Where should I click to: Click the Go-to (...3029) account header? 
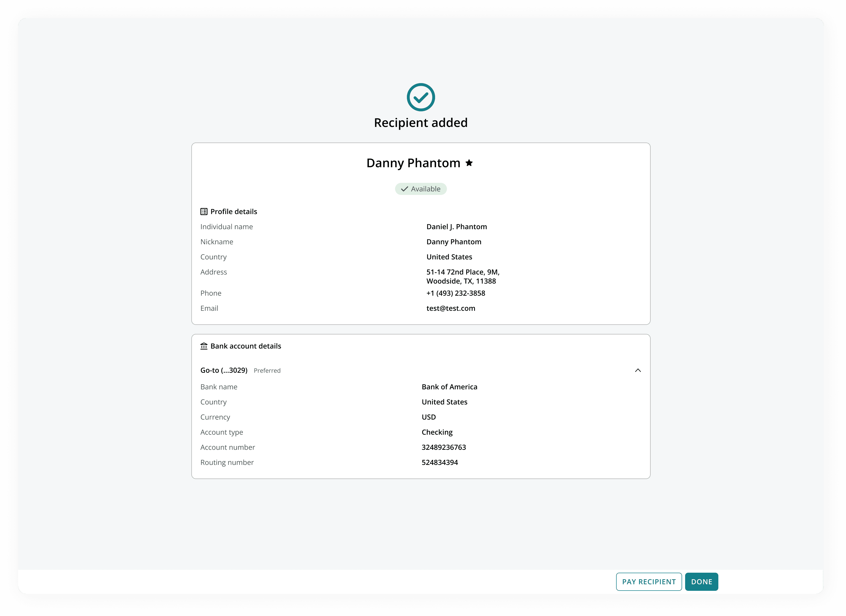click(x=224, y=370)
